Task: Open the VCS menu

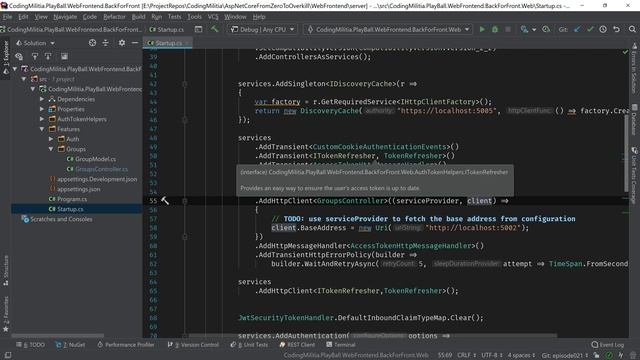Action: [213, 17]
